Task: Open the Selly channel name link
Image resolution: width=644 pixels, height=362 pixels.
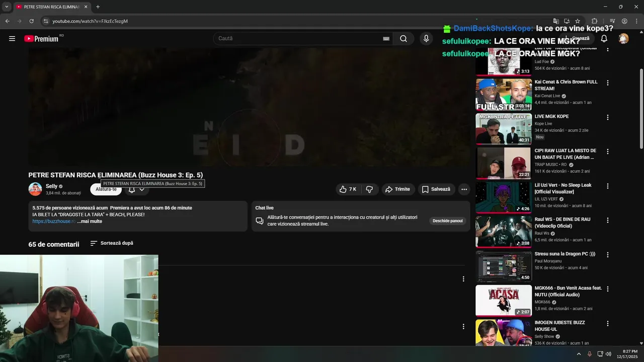Action: click(51, 186)
